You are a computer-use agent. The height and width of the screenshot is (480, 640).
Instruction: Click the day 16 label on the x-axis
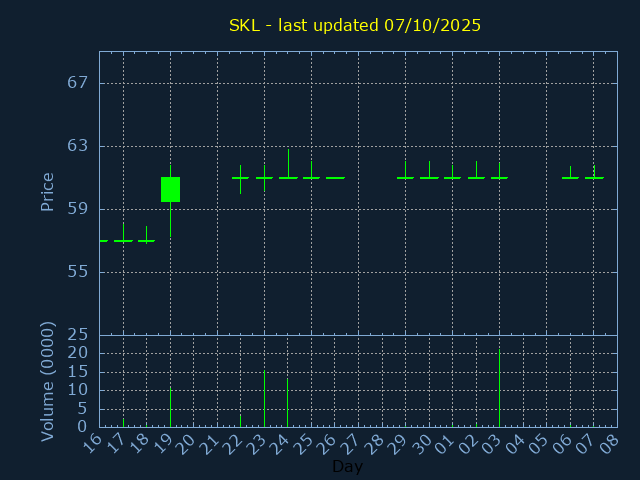click(93, 442)
